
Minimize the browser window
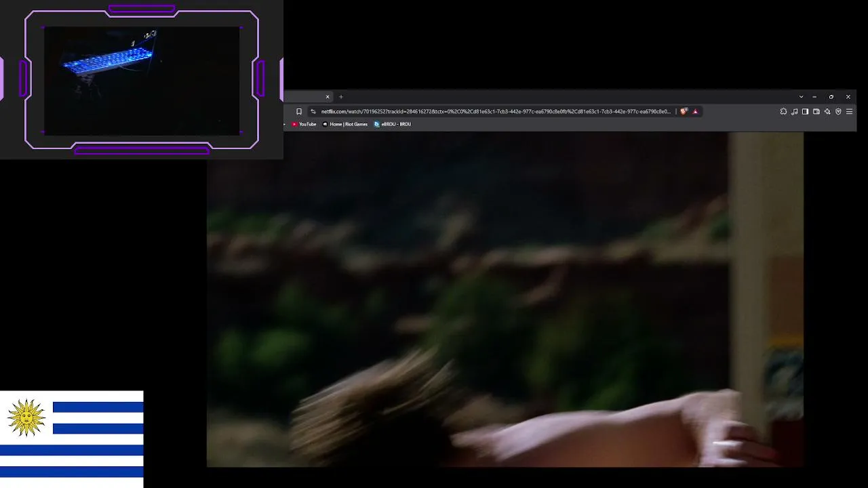coord(814,97)
